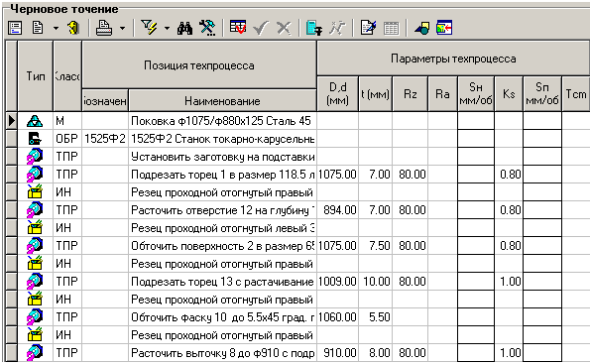Image resolution: width=590 pixels, height=364 pixels.
Task: Click the Тип column header
Action: click(x=36, y=76)
